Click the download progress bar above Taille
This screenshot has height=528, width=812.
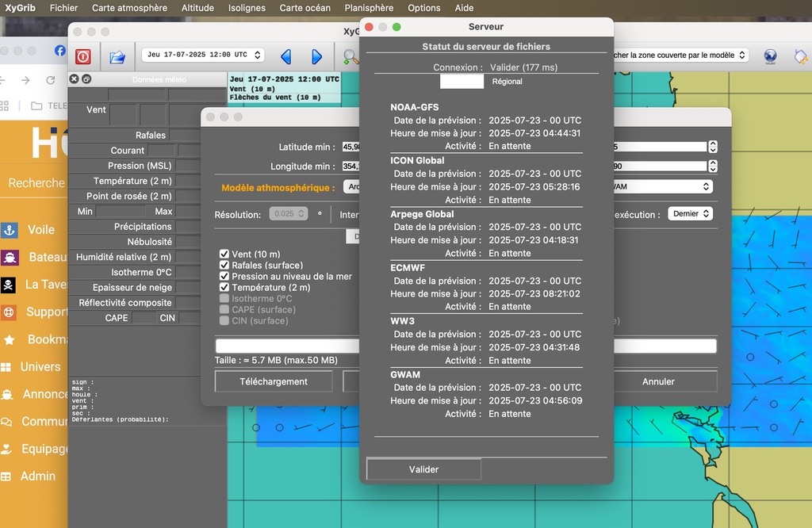(x=287, y=346)
